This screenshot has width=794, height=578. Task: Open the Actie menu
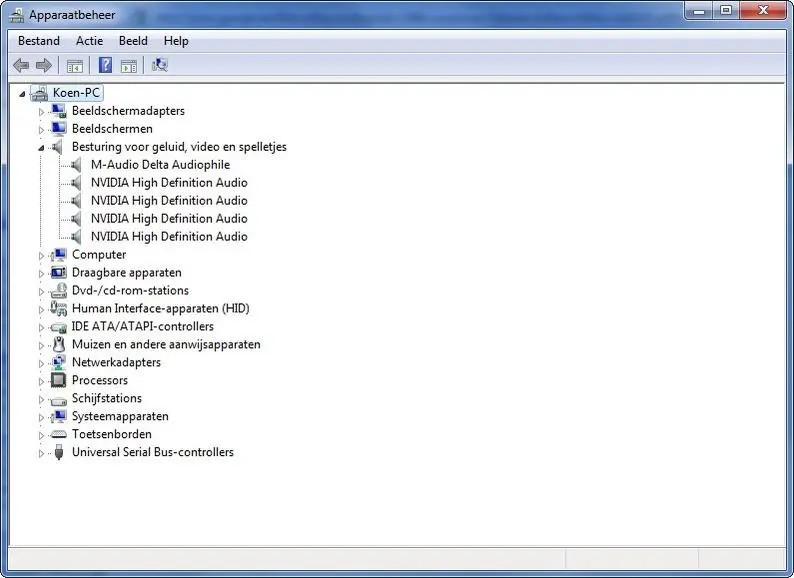pyautogui.click(x=90, y=41)
